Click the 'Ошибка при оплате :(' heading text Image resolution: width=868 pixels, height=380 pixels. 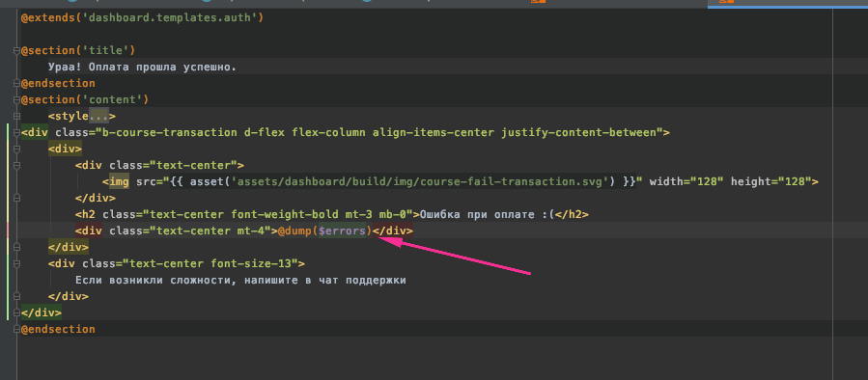coord(488,215)
